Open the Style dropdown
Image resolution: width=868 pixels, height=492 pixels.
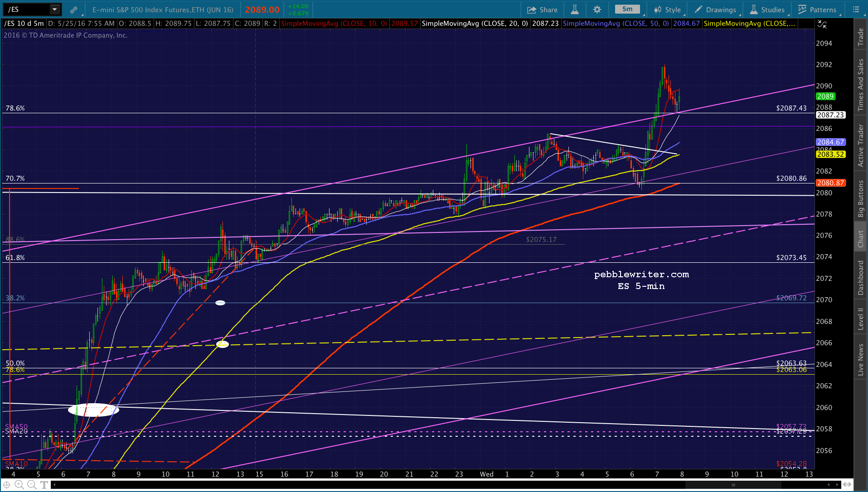pyautogui.click(x=667, y=10)
